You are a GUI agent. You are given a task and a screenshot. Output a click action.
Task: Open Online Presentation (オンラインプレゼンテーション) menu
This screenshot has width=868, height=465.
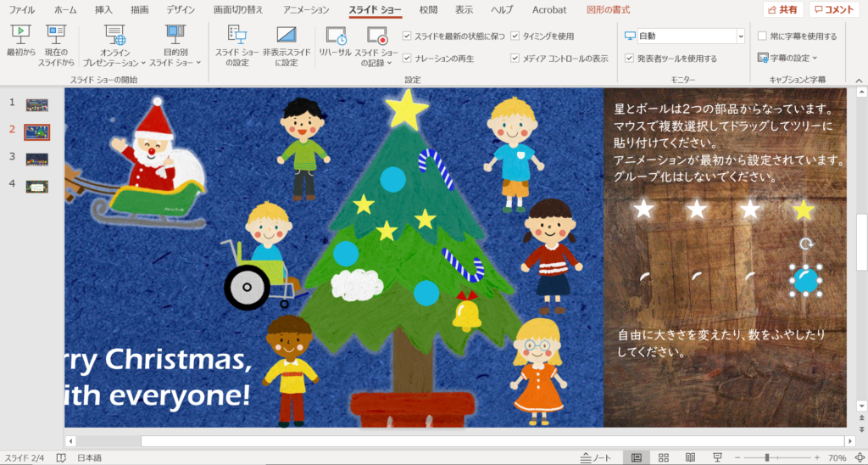click(x=114, y=46)
